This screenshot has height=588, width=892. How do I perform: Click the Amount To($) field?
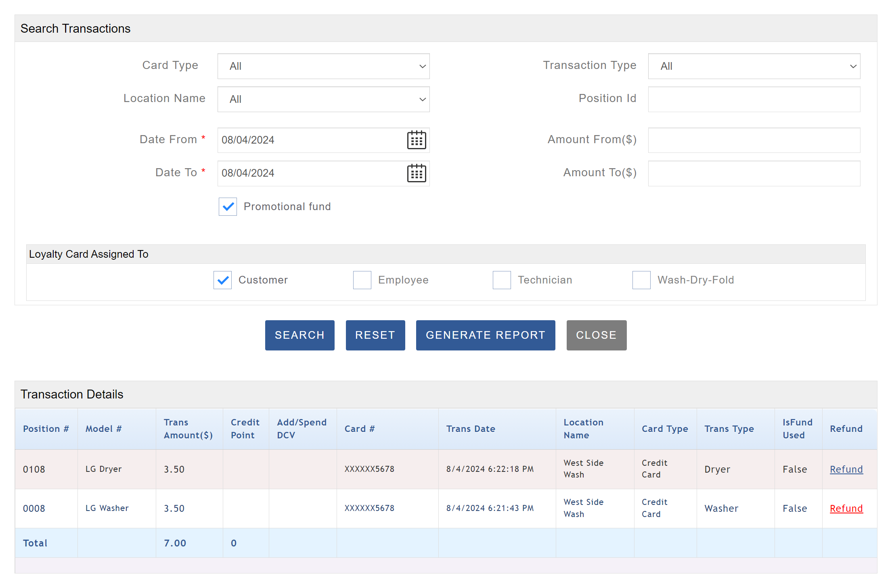pos(754,173)
